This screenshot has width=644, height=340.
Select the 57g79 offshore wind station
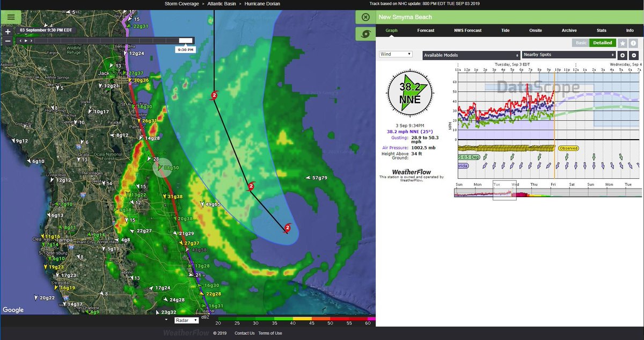317,178
